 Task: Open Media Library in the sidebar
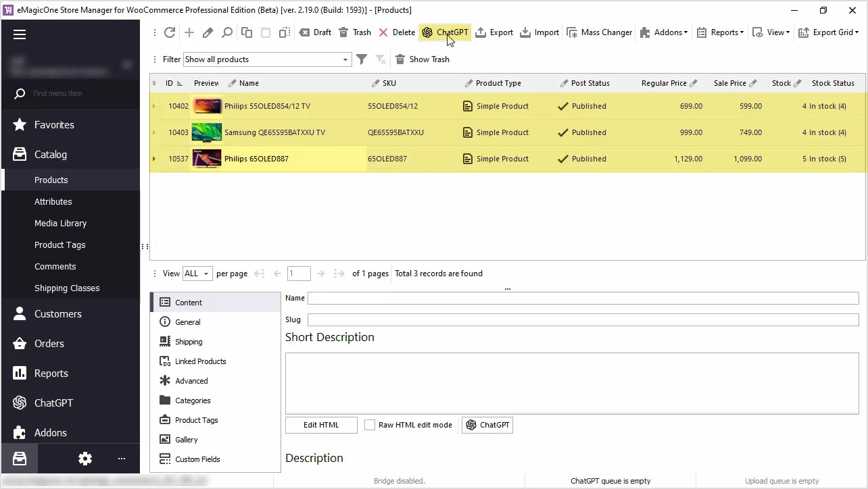point(60,223)
